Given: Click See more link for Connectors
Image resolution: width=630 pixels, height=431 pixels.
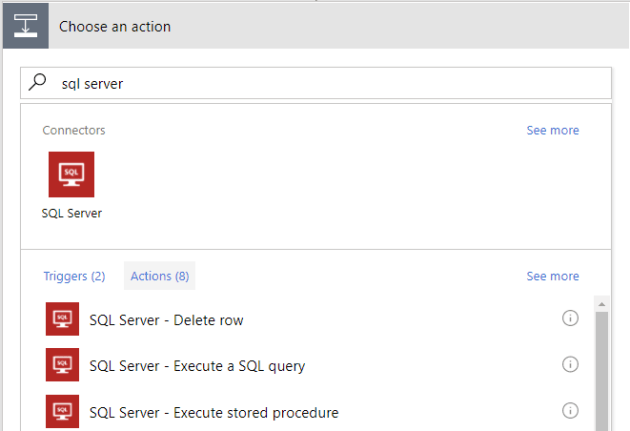Looking at the screenshot, I should tap(552, 130).
